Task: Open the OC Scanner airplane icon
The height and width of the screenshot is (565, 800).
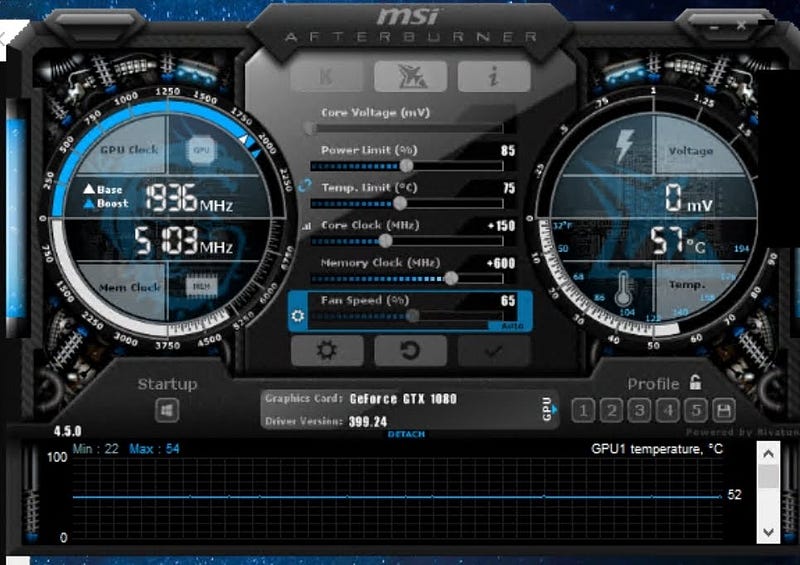Action: click(x=410, y=77)
